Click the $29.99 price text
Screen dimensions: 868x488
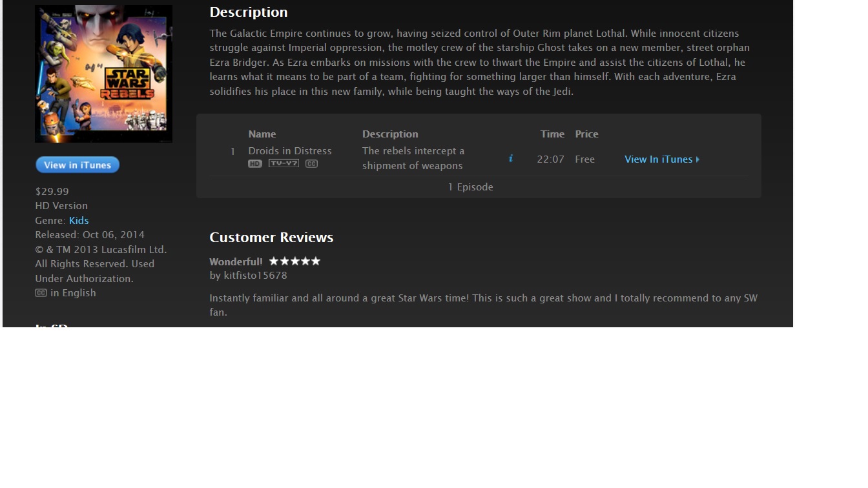52,191
